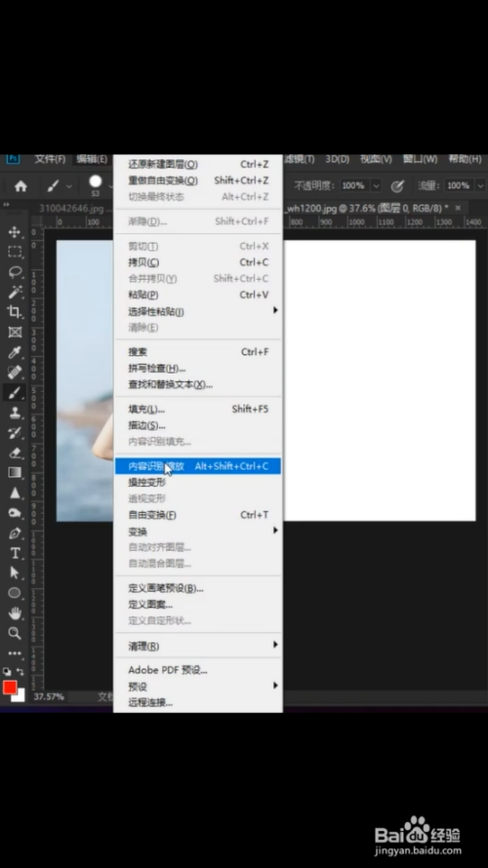Image resolution: width=488 pixels, height=868 pixels.
Task: Select the Pen tool
Action: point(15,533)
